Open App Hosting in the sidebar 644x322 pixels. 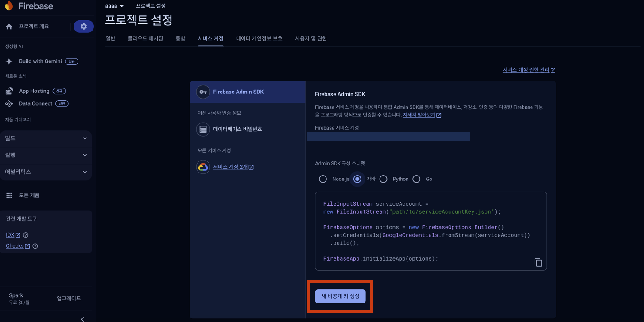tap(34, 91)
